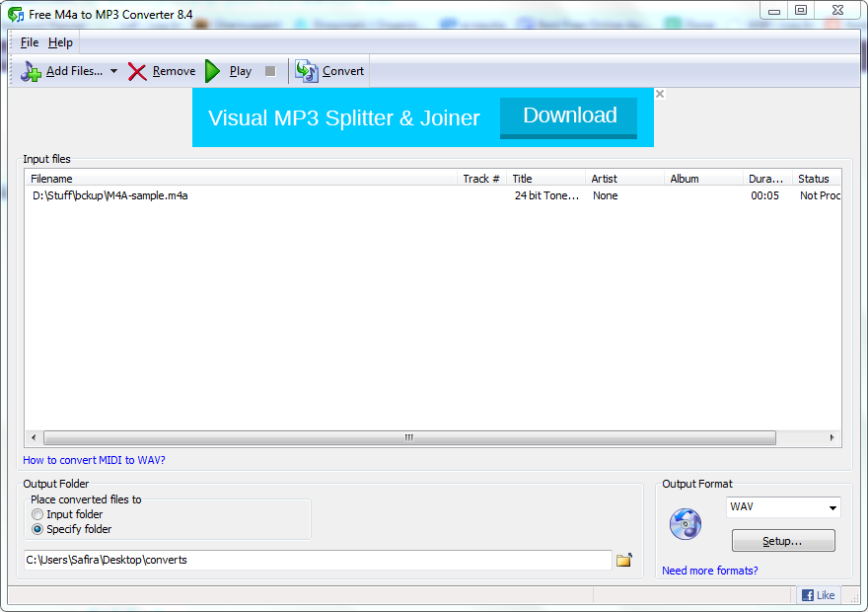This screenshot has width=868, height=612.
Task: Maximize the converter window
Action: tap(801, 11)
